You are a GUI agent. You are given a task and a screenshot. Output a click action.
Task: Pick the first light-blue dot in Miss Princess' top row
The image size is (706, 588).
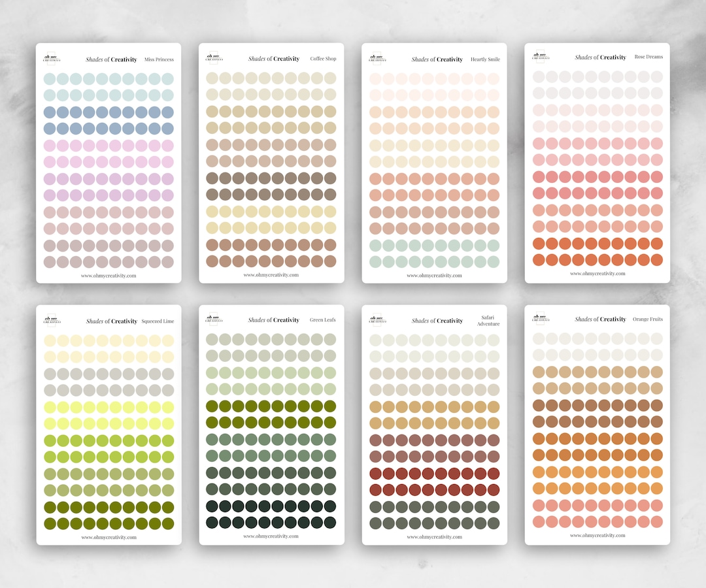point(50,79)
